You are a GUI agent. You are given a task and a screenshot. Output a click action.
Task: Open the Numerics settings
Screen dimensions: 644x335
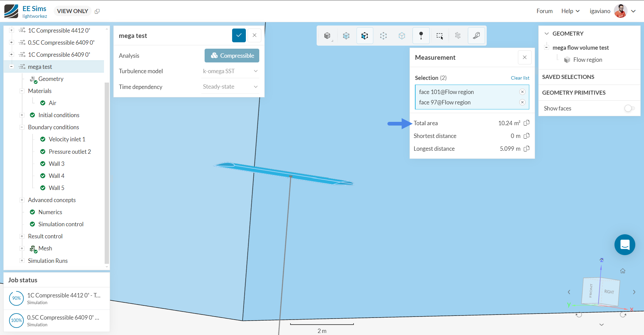[50, 212]
